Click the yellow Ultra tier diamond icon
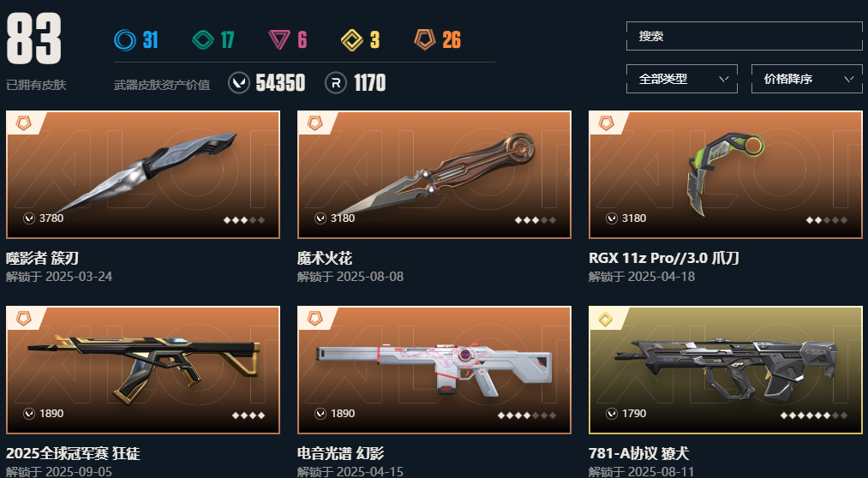Viewport: 868px width, 478px height. 352,39
